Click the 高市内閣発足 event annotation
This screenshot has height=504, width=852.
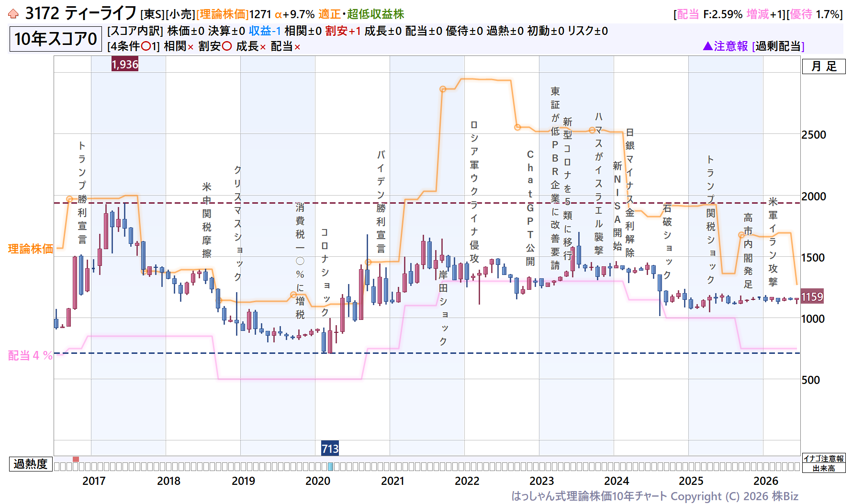tap(748, 251)
